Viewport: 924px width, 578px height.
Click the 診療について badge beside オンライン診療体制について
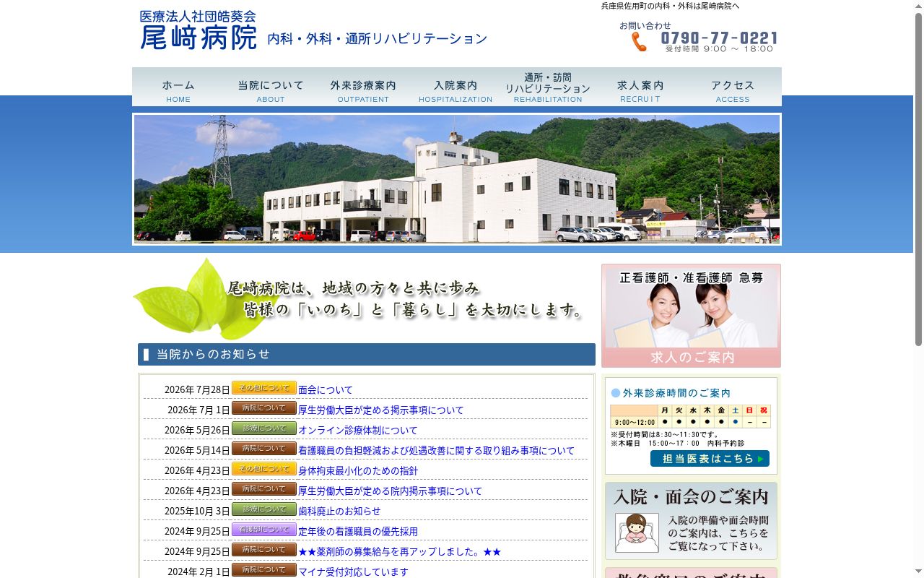point(264,428)
